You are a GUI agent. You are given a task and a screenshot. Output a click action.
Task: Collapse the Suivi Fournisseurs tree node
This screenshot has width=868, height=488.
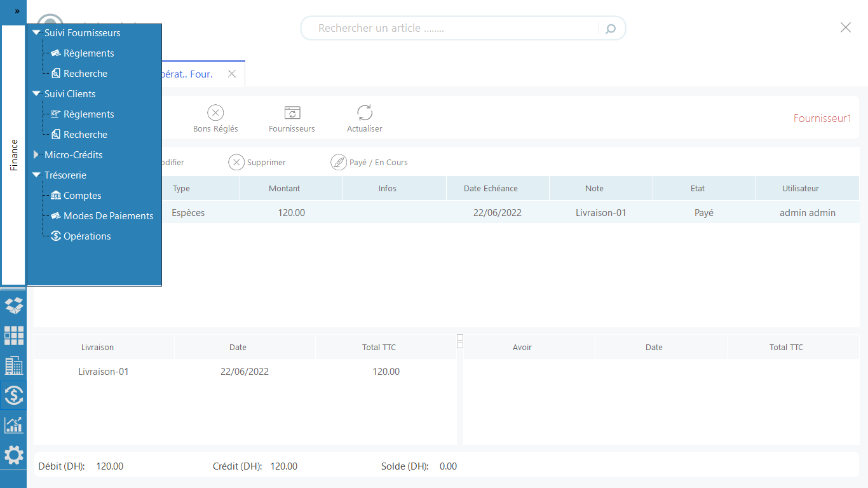coord(36,32)
